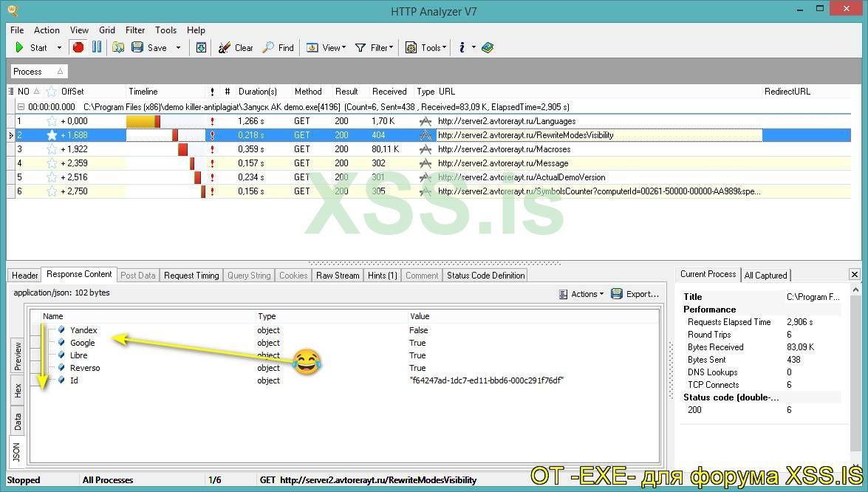Image resolution: width=868 pixels, height=492 pixels.
Task: Select the Yandex JSON node
Action: 83,329
